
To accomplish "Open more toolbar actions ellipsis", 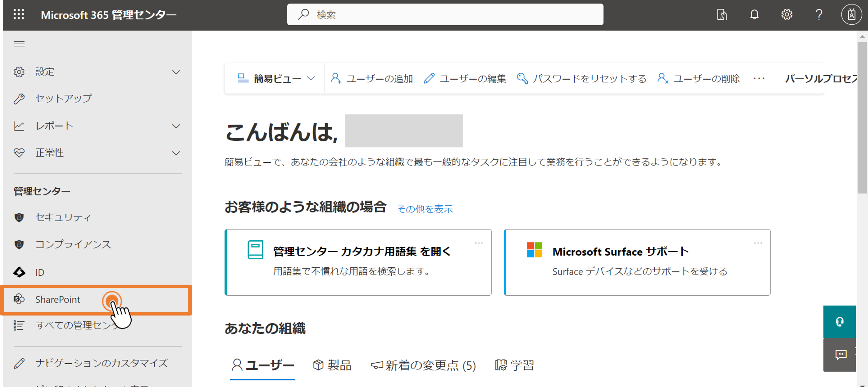I will tap(759, 78).
